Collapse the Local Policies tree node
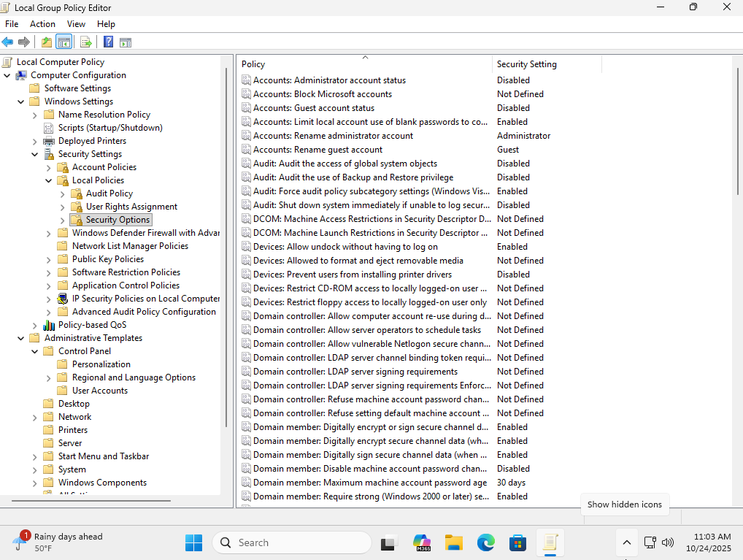Image resolution: width=743 pixels, height=560 pixels. (x=49, y=180)
